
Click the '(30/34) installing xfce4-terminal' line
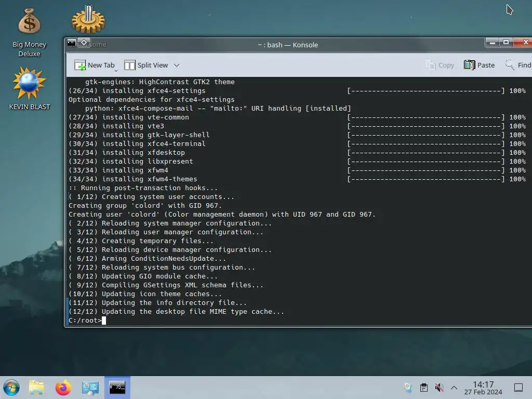click(137, 143)
